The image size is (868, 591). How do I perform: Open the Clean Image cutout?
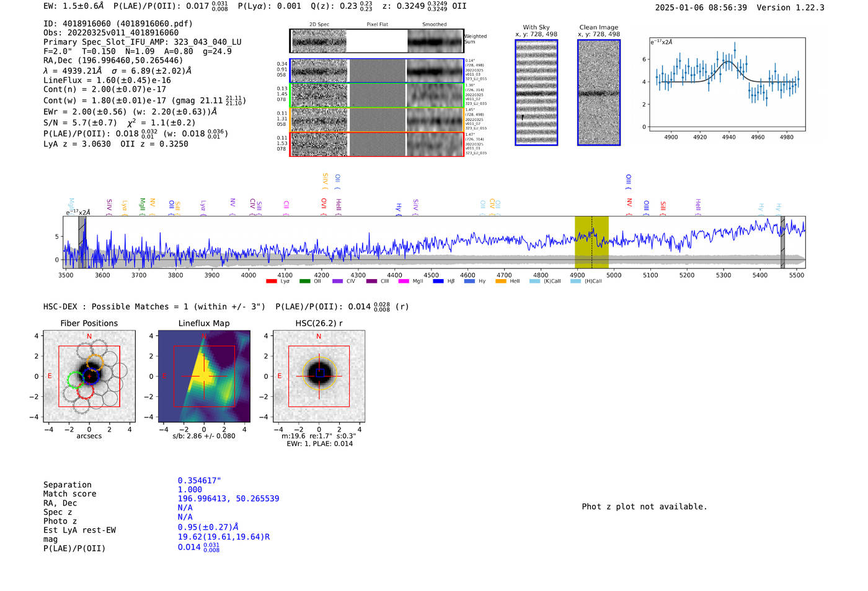(599, 92)
